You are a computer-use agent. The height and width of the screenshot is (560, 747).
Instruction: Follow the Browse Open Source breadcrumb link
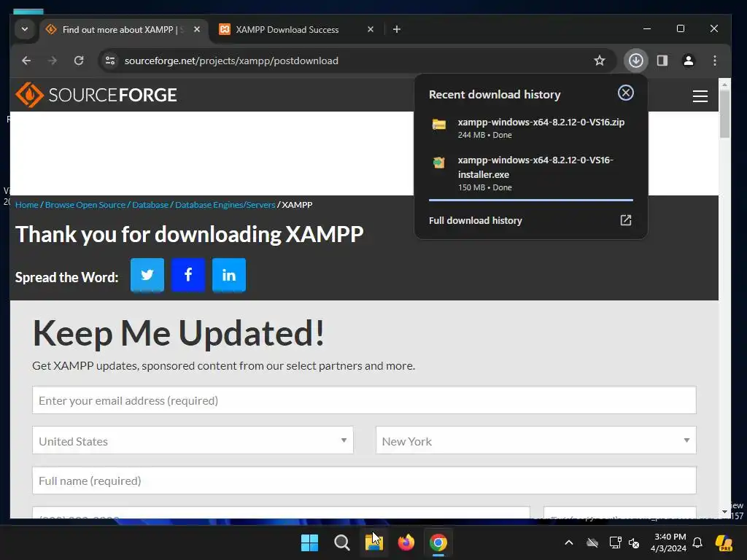tap(85, 205)
